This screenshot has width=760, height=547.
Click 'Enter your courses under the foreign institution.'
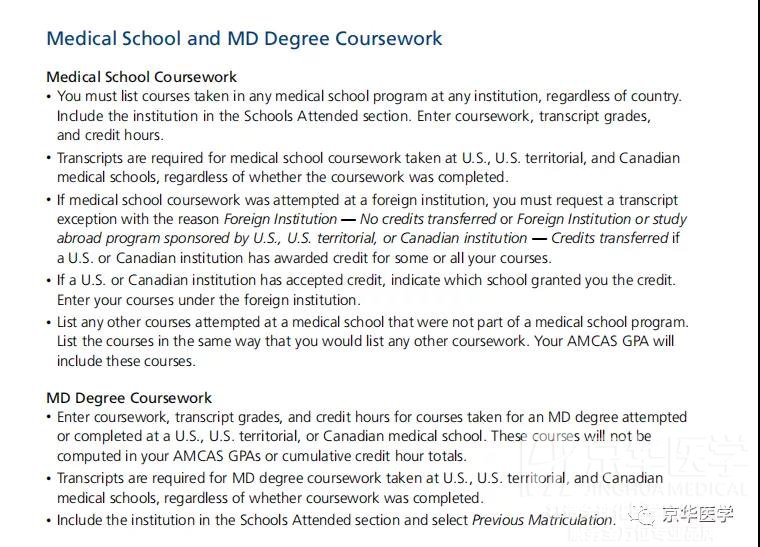[x=208, y=300]
